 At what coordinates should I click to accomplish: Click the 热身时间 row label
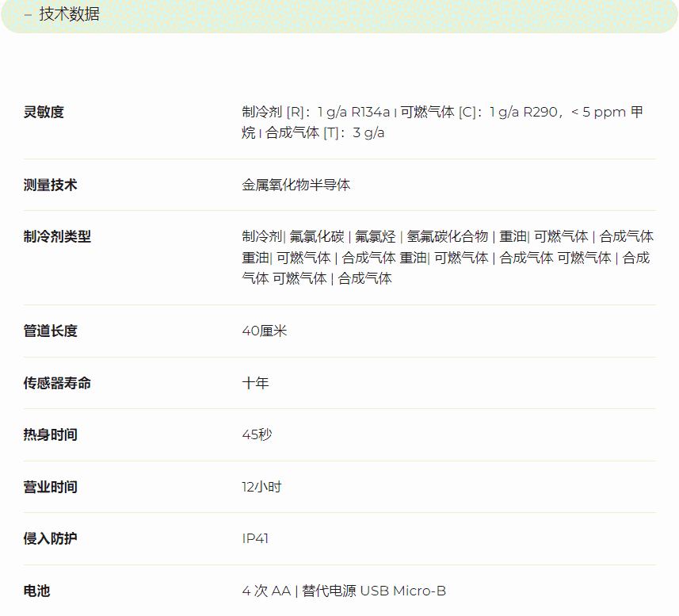pyautogui.click(x=50, y=434)
